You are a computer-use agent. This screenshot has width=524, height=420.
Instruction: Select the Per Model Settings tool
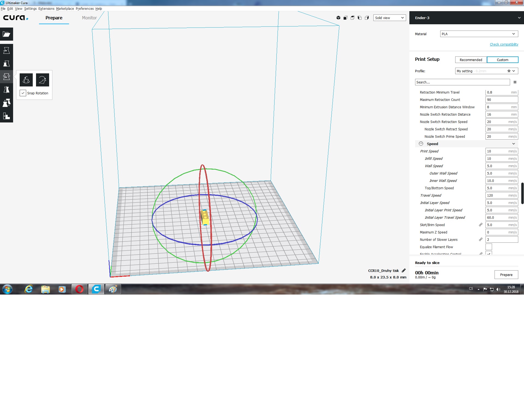point(7,103)
